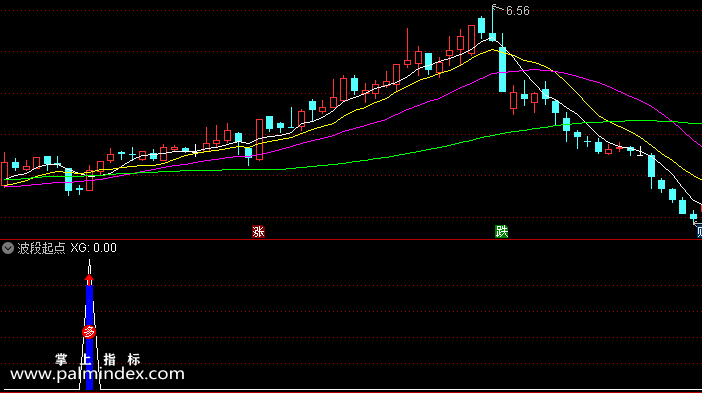702x393 pixels.
Task: Select the blue indicator bar
Action: 90,337
